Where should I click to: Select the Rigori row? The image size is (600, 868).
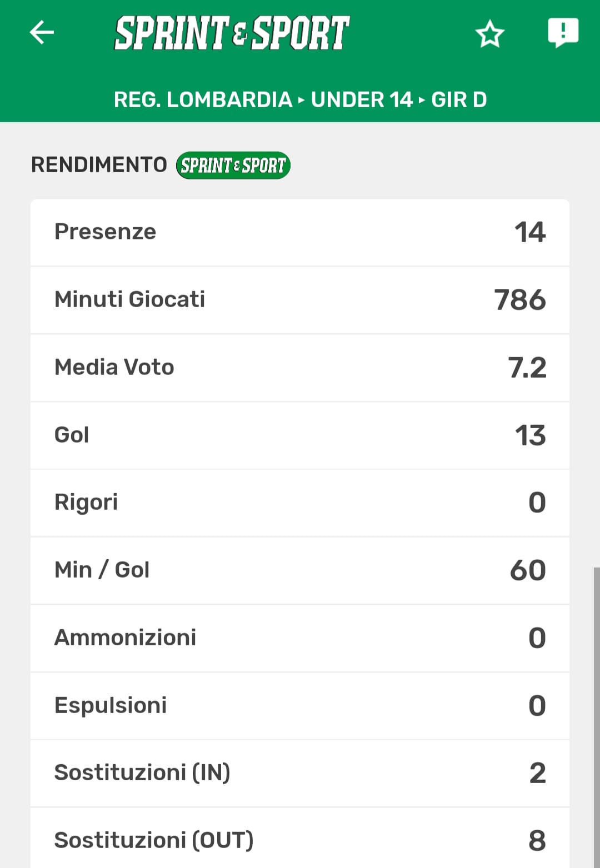click(x=300, y=503)
